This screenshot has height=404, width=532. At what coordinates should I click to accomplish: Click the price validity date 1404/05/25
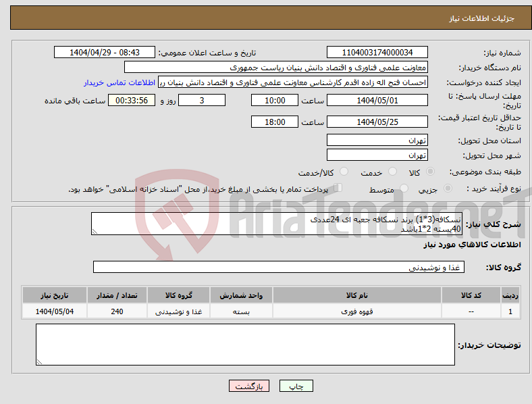point(377,122)
